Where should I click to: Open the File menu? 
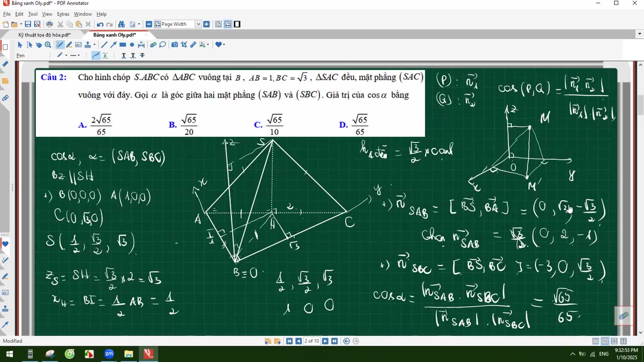click(x=7, y=14)
